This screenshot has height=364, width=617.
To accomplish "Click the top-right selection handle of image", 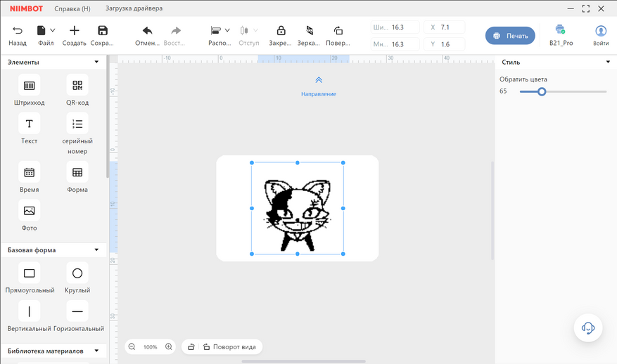I will (343, 162).
